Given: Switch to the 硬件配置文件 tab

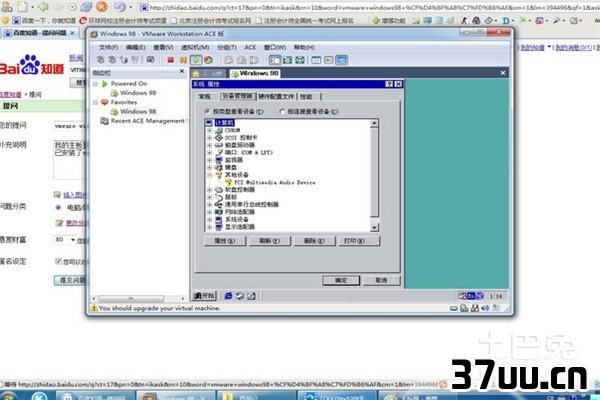Looking at the screenshot, I should pyautogui.click(x=276, y=96).
